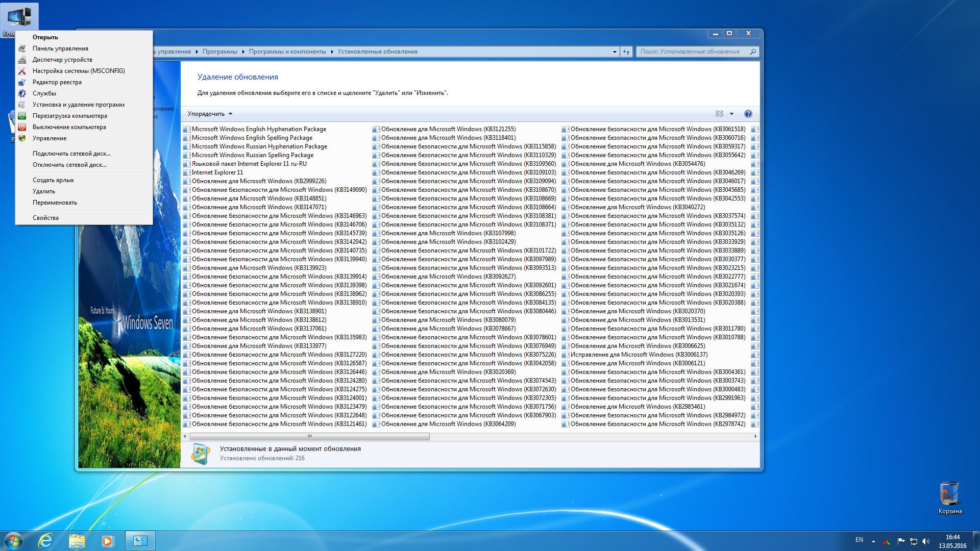Image resolution: width=980 pixels, height=551 pixels.
Task: Select update KB3121255 in the list
Action: [444, 129]
